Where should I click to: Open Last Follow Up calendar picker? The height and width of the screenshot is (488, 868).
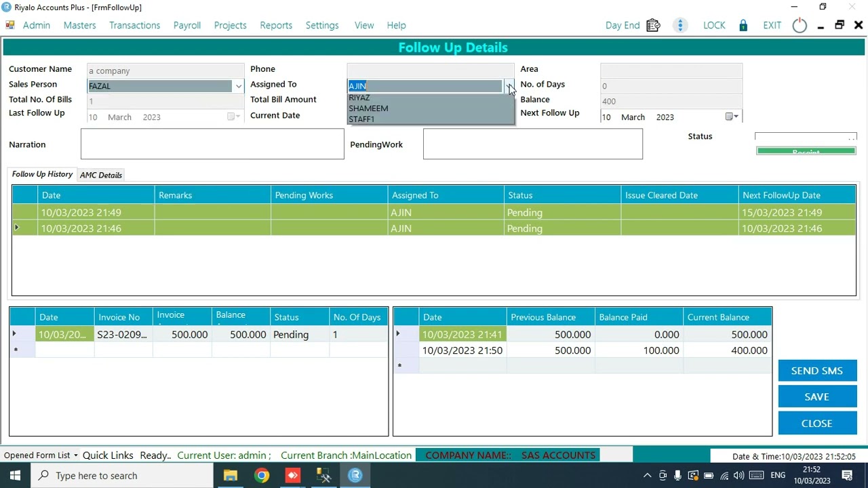pyautogui.click(x=233, y=117)
